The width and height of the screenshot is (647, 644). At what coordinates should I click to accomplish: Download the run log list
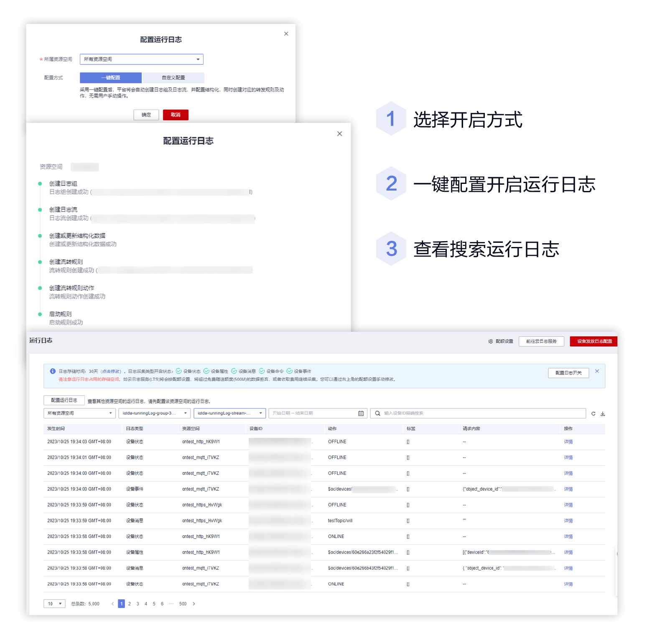(603, 414)
